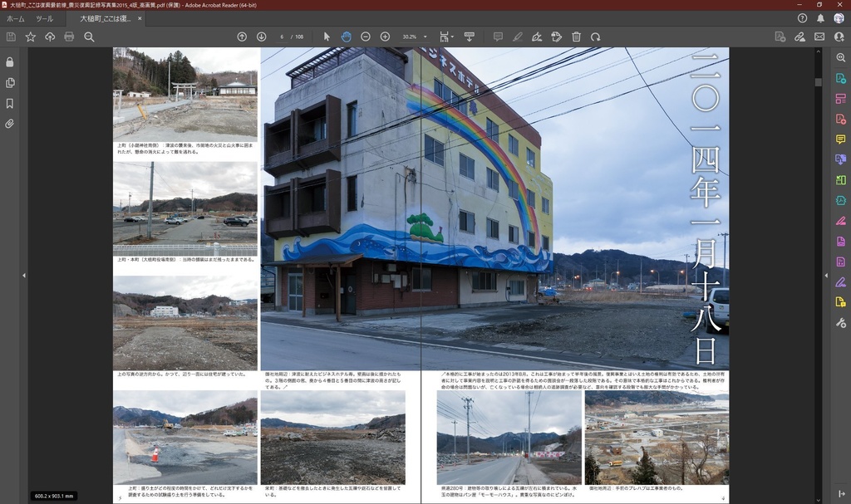
Task: Open the Comment tool from the toolbar
Action: coord(496,37)
